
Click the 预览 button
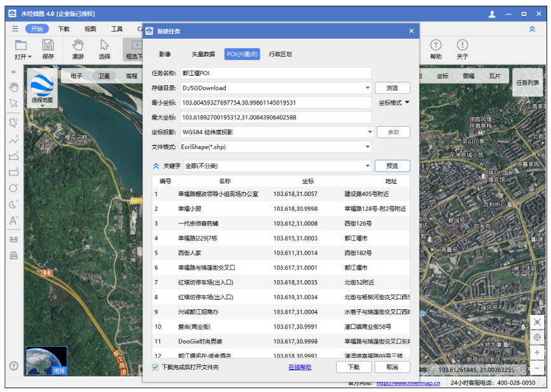click(392, 166)
